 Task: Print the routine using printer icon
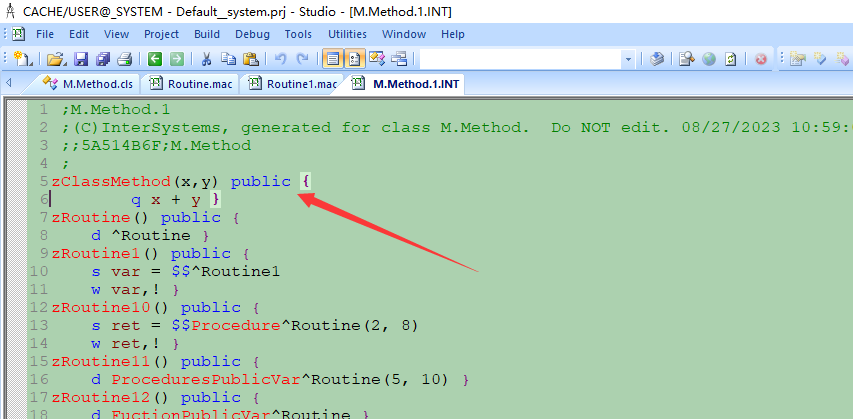125,59
